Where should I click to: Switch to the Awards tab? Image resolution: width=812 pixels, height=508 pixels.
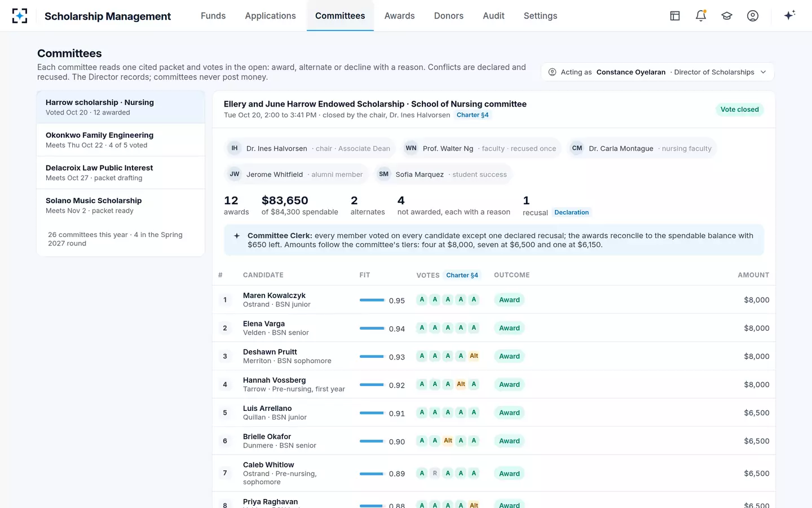point(399,16)
